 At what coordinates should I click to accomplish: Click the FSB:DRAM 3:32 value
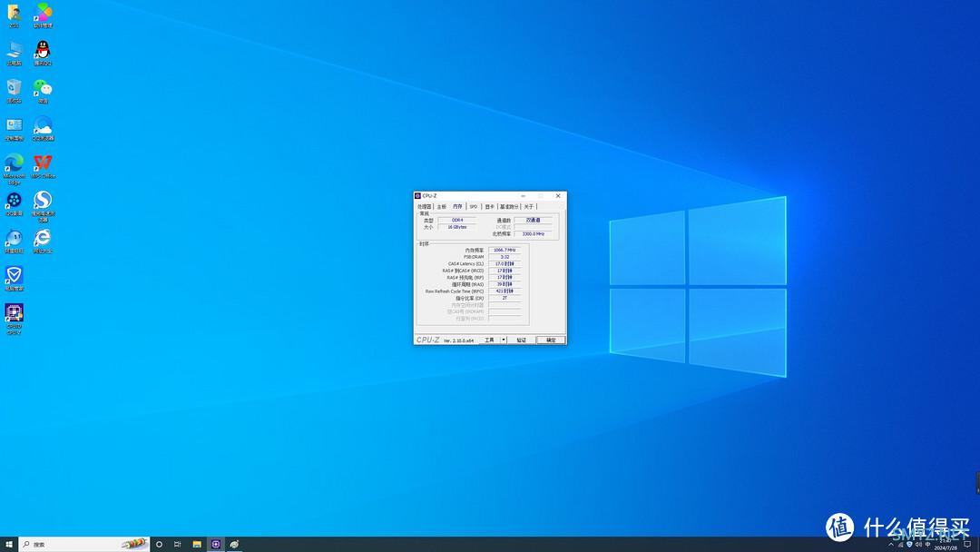point(505,257)
